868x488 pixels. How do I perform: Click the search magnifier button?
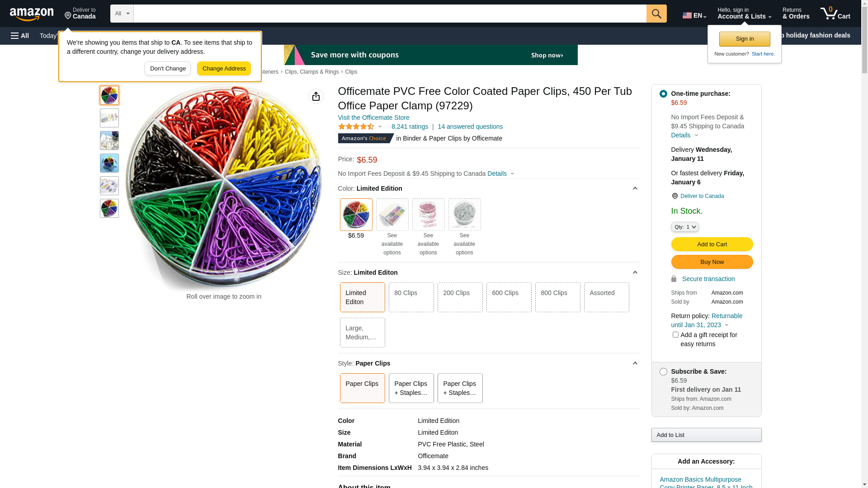pyautogui.click(x=656, y=14)
